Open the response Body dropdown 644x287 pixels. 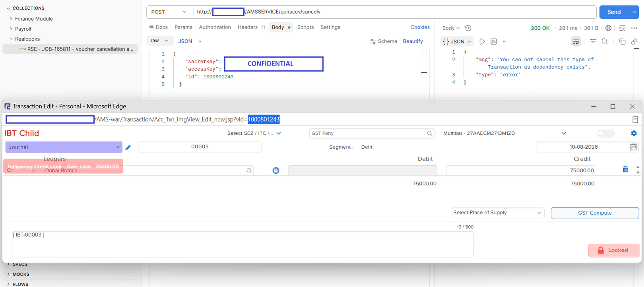click(x=451, y=28)
